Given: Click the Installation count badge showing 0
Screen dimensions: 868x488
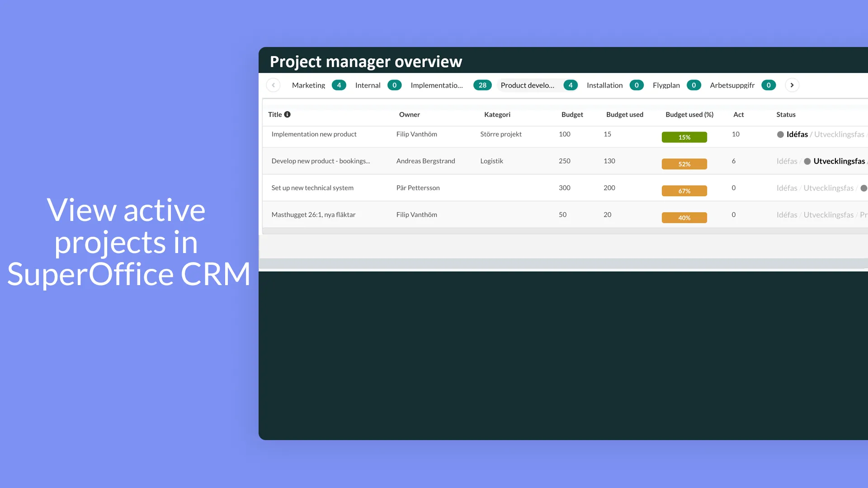Looking at the screenshot, I should click(x=636, y=85).
